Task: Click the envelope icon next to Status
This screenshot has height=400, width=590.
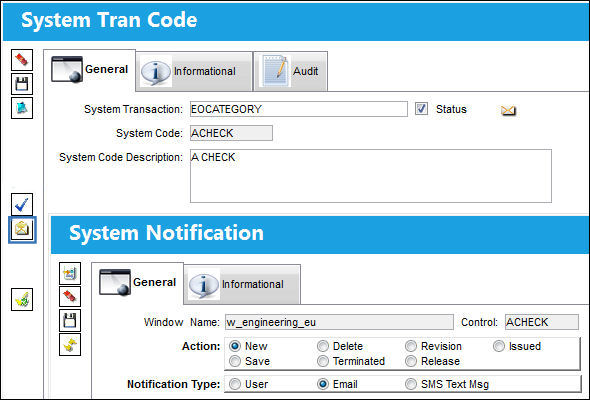Action: [508, 110]
